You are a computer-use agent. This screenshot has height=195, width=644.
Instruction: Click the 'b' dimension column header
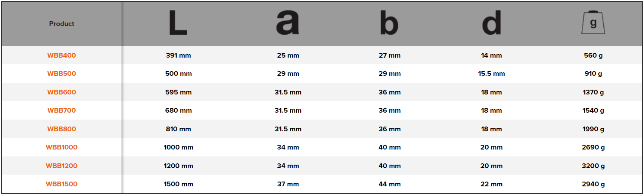pyautogui.click(x=389, y=23)
